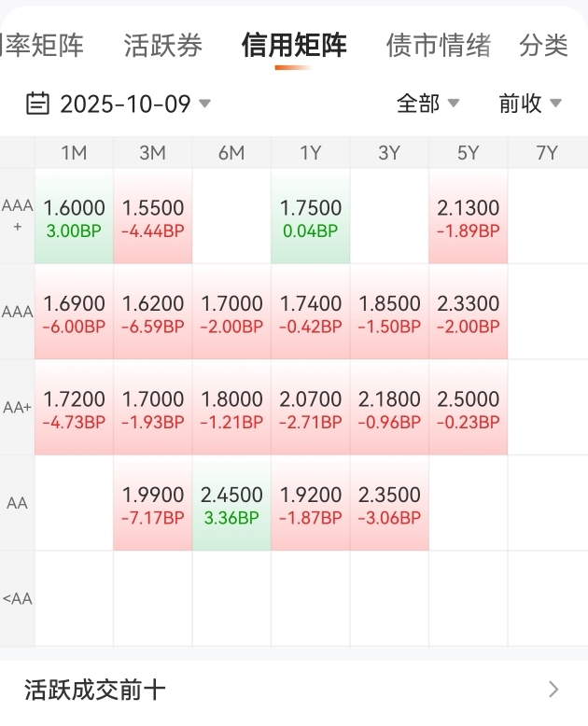Click the 3Y column header

389,153
